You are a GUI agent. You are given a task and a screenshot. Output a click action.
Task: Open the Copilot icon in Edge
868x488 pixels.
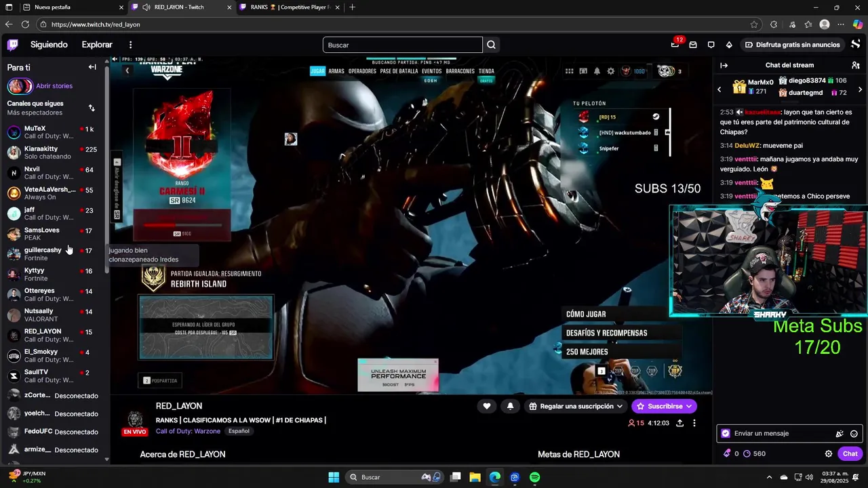point(857,24)
